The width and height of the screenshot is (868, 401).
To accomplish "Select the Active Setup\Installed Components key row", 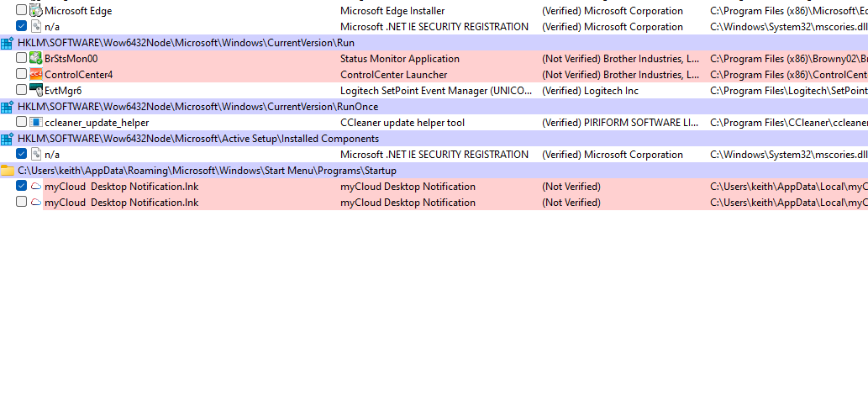I will tap(434, 139).
